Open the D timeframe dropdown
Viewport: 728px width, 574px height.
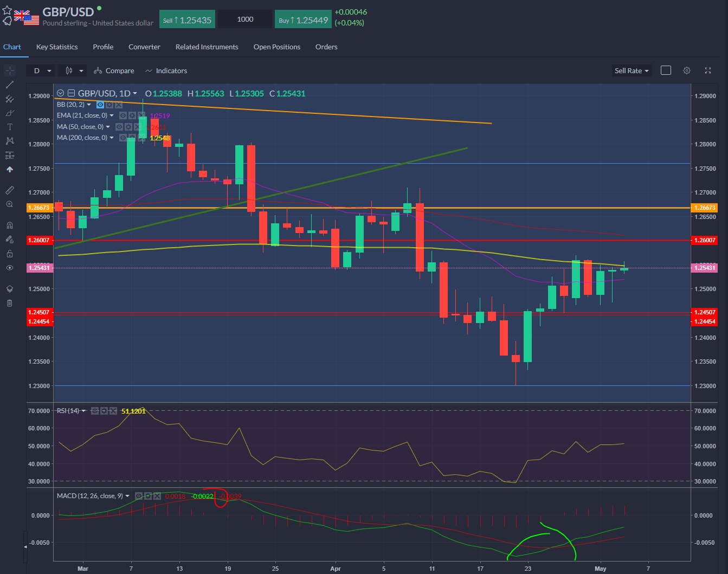point(42,70)
